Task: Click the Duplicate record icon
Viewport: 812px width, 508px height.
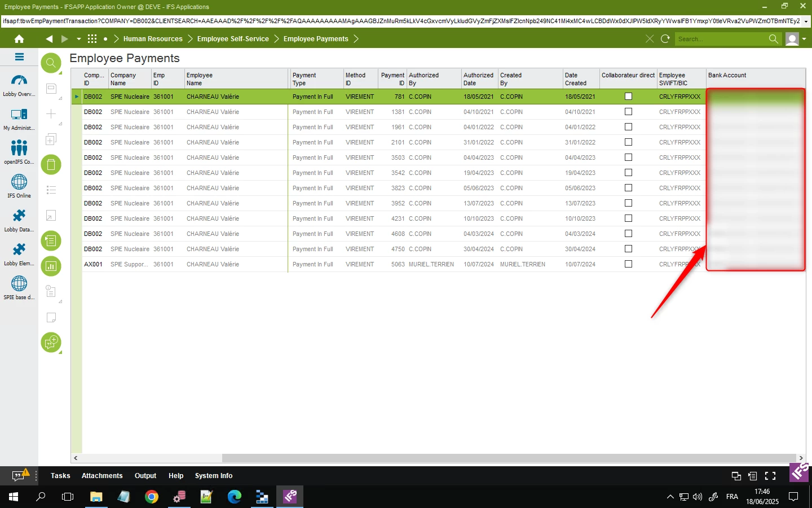Action: (51, 139)
